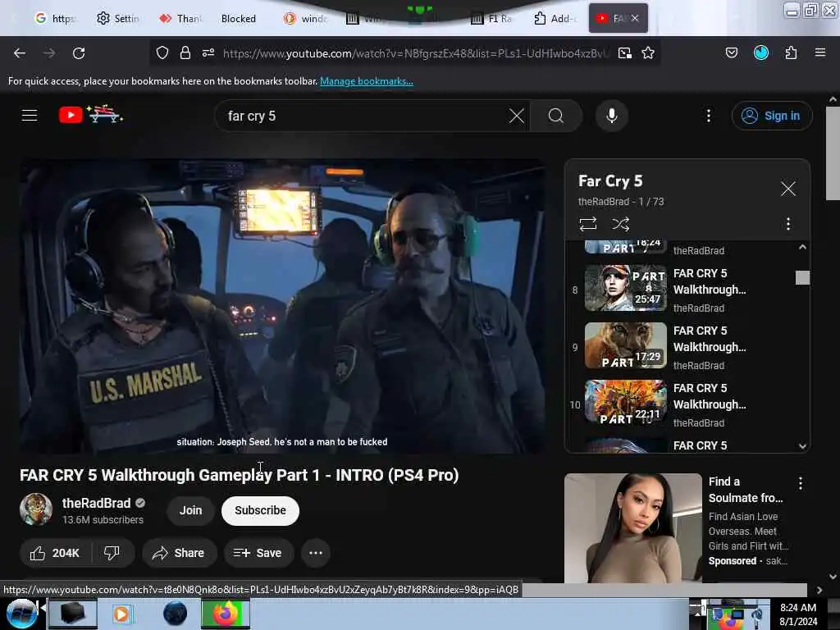
Task: Toggle shuffle playlist
Action: tap(621, 224)
